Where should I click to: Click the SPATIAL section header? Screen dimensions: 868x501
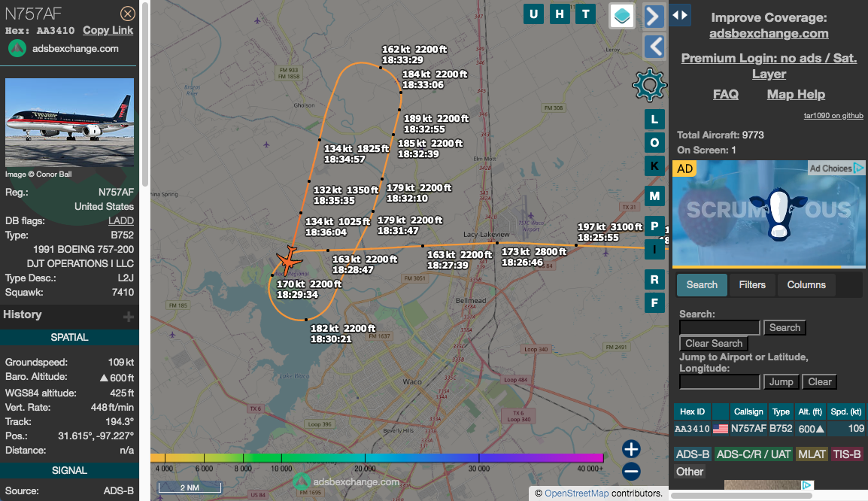point(69,337)
